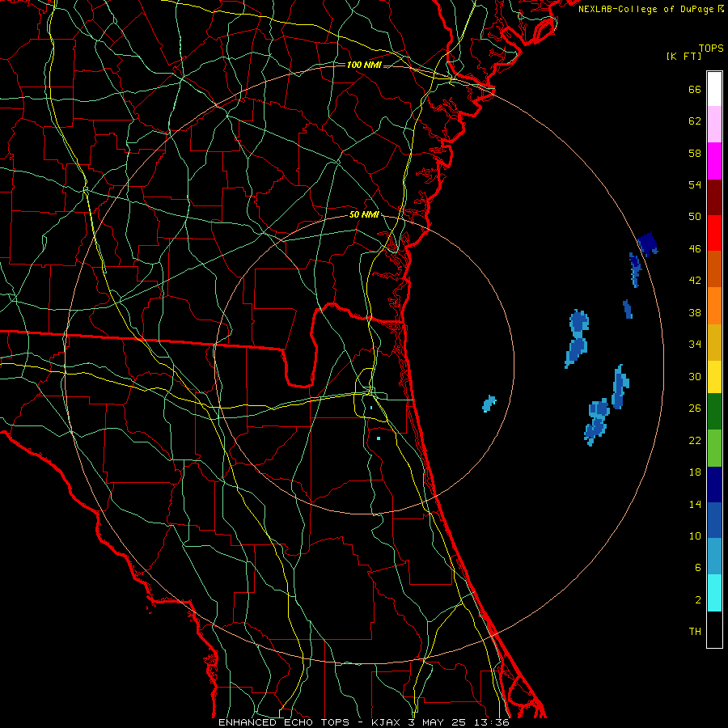728x728 pixels.
Task: Click the "13:36" timestamp
Action: 491,722
